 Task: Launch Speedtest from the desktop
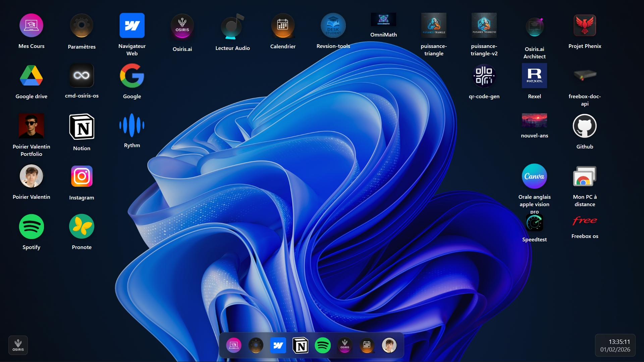(x=534, y=223)
